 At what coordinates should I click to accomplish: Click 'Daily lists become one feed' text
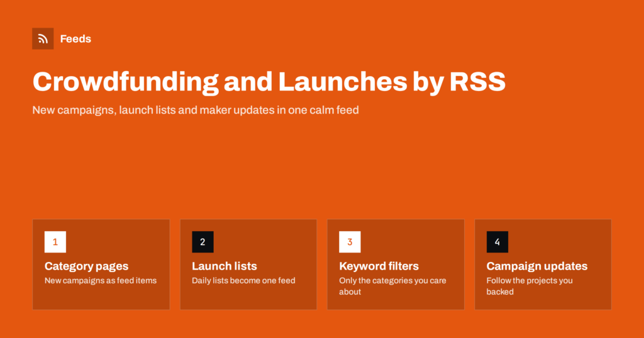[x=243, y=281]
